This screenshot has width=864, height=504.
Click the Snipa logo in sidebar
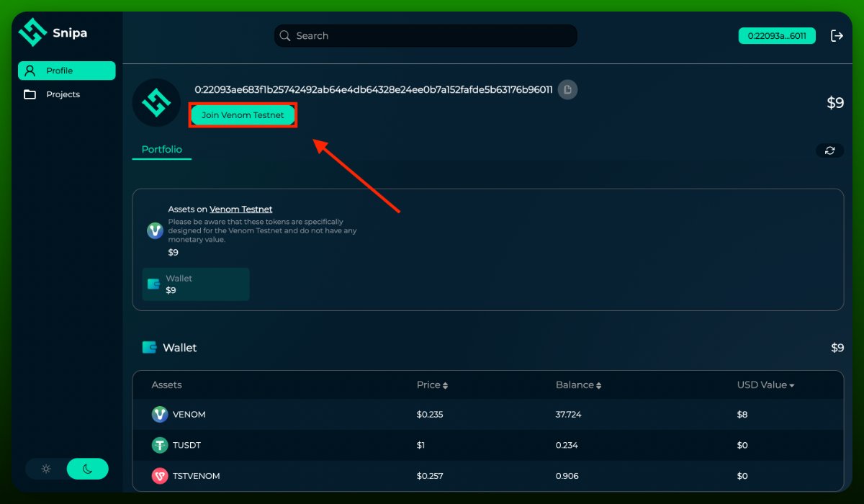click(x=32, y=32)
